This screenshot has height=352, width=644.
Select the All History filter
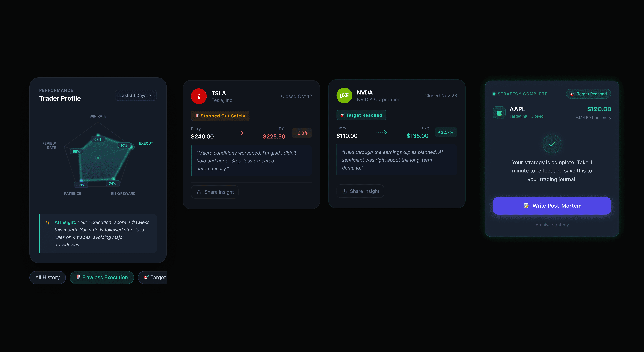coord(47,277)
